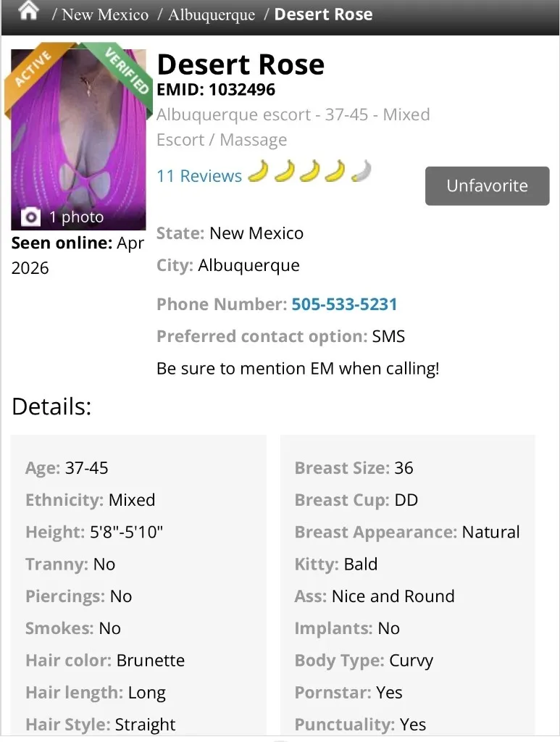
Task: Open the 11 Reviews link
Action: pos(199,176)
